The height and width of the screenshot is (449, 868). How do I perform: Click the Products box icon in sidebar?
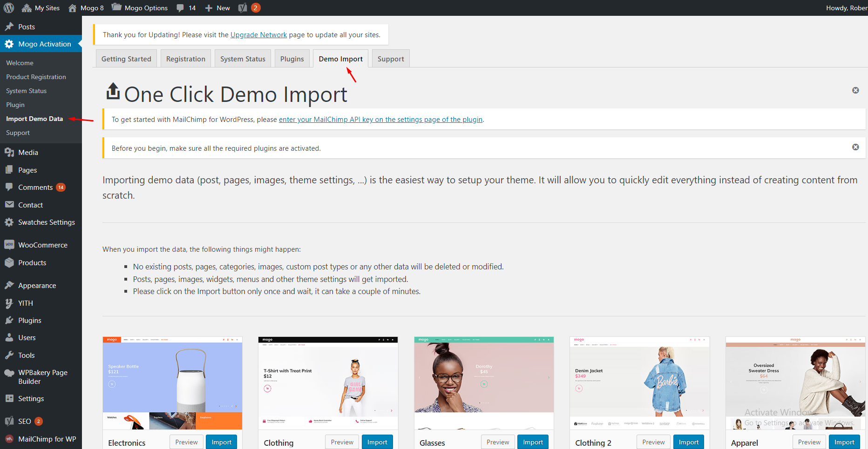pos(9,262)
